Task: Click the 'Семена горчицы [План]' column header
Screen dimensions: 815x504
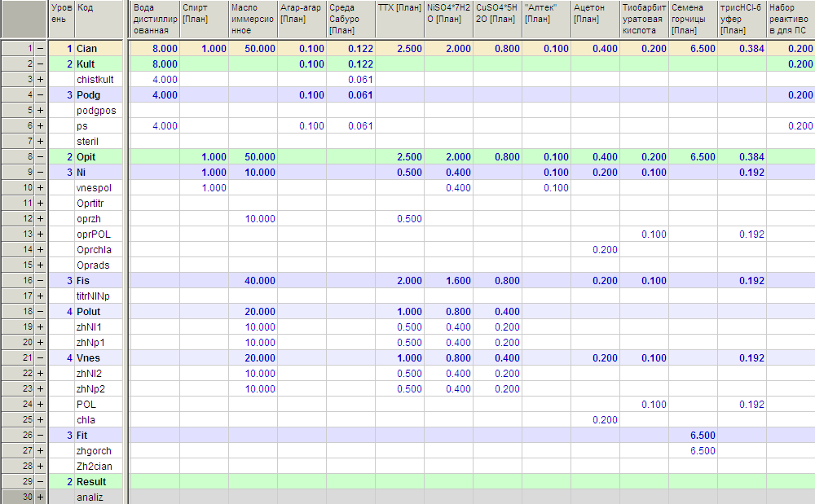Action: pos(692,20)
